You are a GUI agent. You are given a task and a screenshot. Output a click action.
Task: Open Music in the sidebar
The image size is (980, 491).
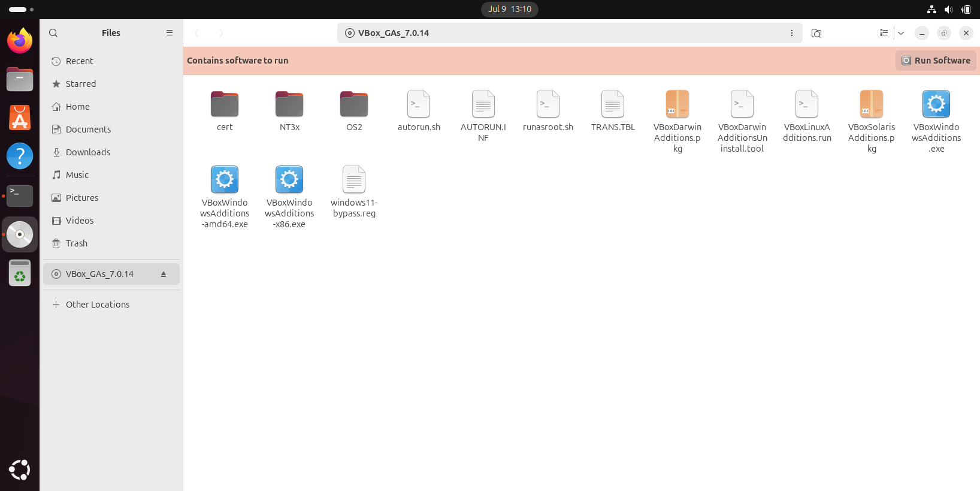point(111,175)
